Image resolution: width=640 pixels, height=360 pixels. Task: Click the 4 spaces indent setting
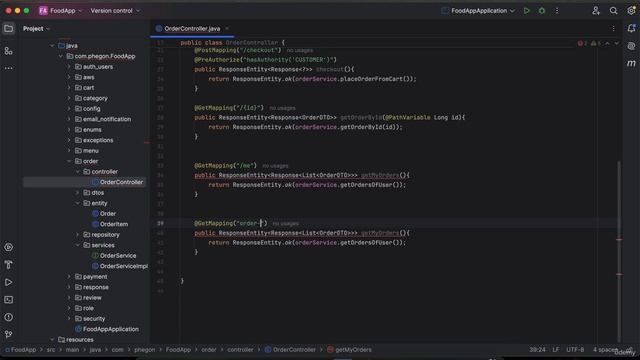coord(606,350)
